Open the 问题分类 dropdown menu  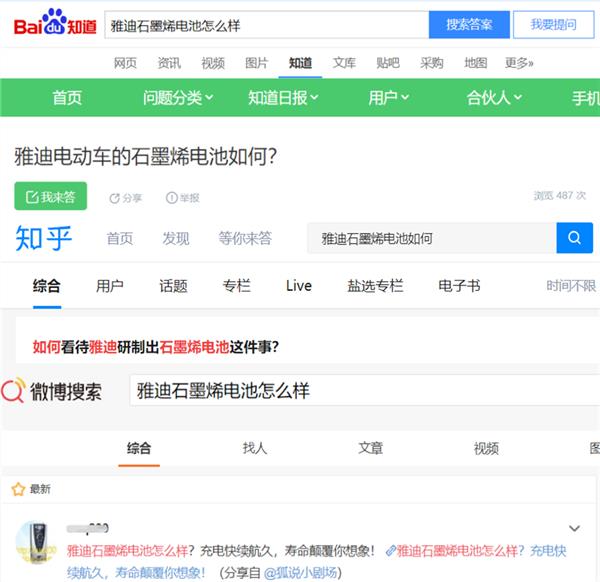178,98
